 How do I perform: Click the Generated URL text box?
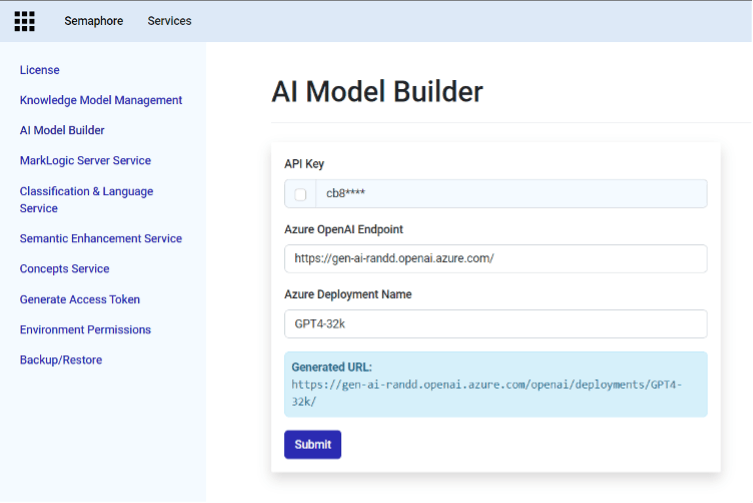click(x=495, y=384)
